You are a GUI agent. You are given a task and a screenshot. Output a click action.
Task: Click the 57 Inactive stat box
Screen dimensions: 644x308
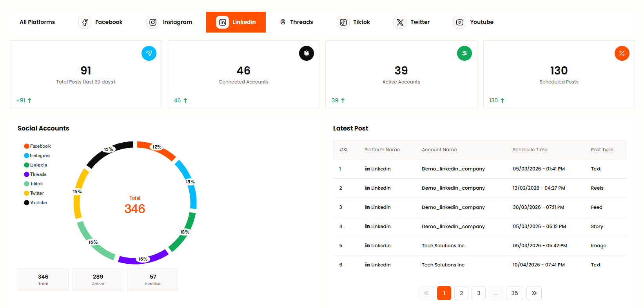153,280
